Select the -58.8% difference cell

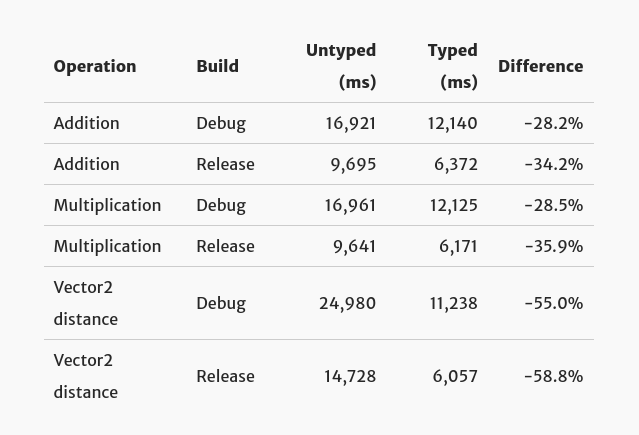[x=553, y=376]
